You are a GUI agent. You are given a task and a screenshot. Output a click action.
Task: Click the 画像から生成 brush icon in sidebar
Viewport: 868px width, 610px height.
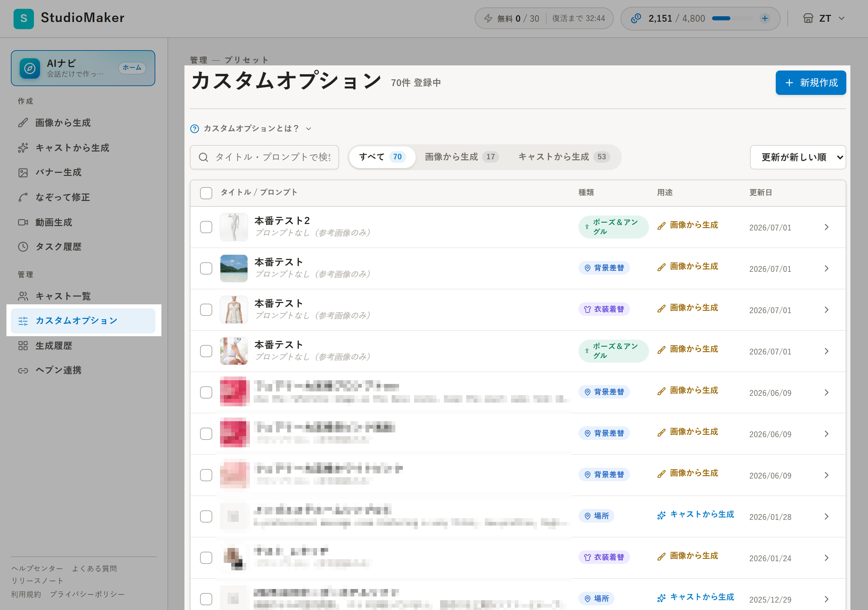(23, 123)
